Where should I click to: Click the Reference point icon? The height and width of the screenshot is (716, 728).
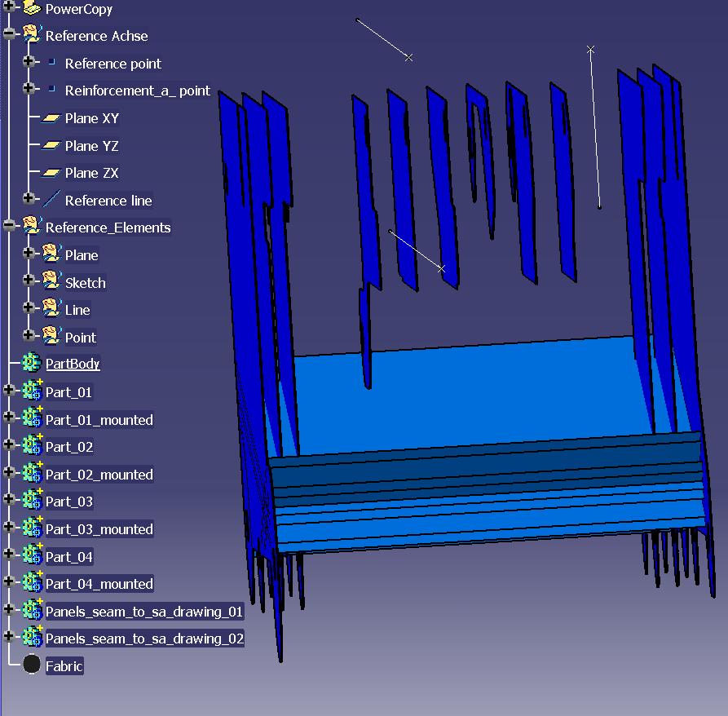[52, 61]
